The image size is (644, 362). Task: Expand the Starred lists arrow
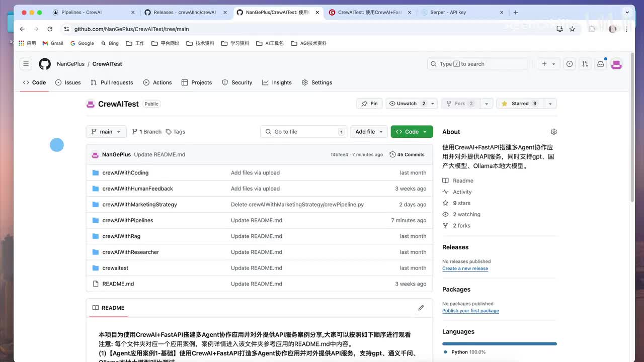click(550, 104)
